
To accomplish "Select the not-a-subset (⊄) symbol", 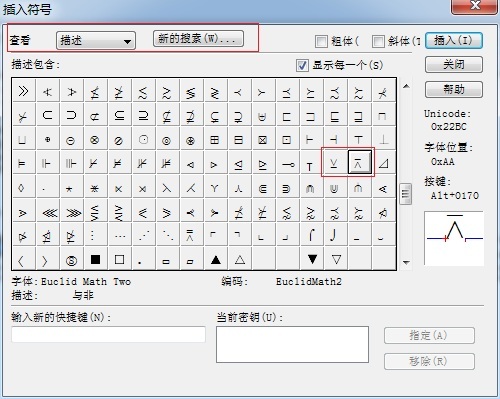I will click(x=95, y=115).
